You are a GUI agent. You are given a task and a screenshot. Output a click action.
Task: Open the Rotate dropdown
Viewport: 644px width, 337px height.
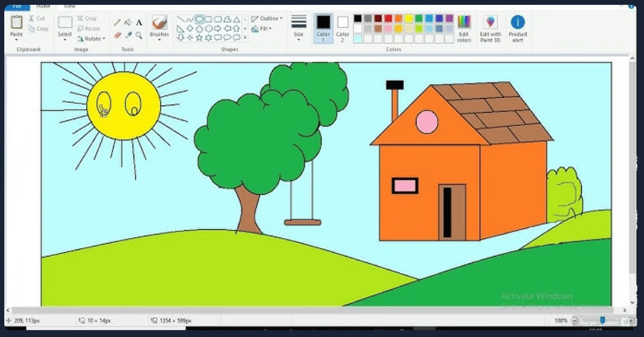tap(91, 39)
